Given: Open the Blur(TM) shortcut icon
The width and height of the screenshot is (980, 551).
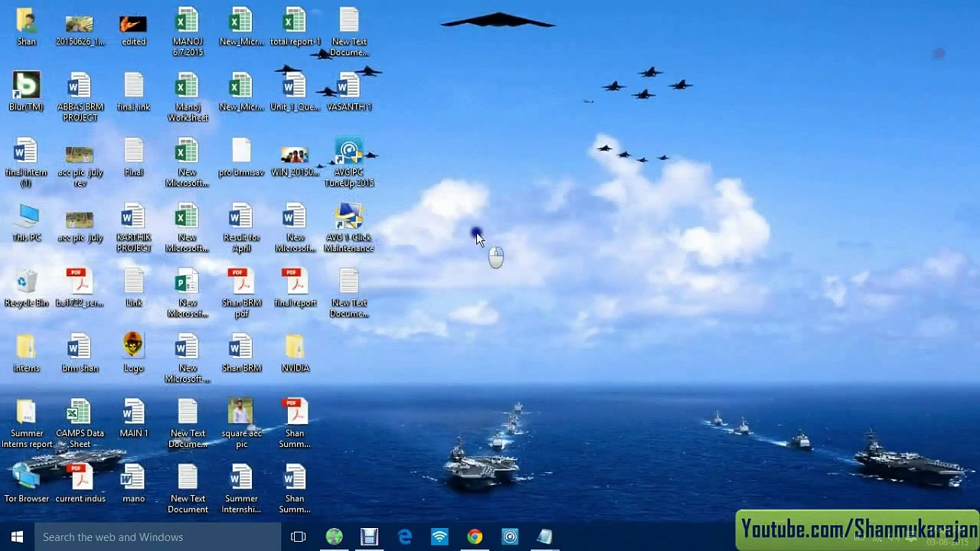Looking at the screenshot, I should click(26, 92).
